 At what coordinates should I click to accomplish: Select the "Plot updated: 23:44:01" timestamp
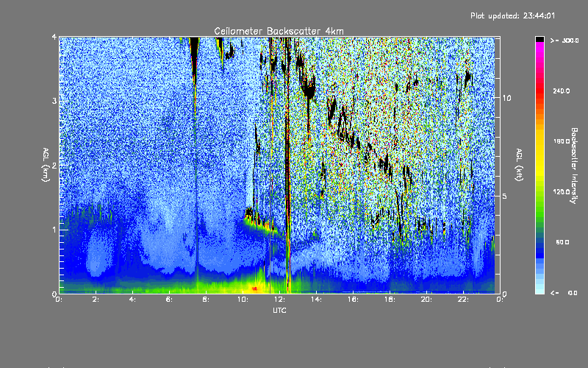[512, 15]
